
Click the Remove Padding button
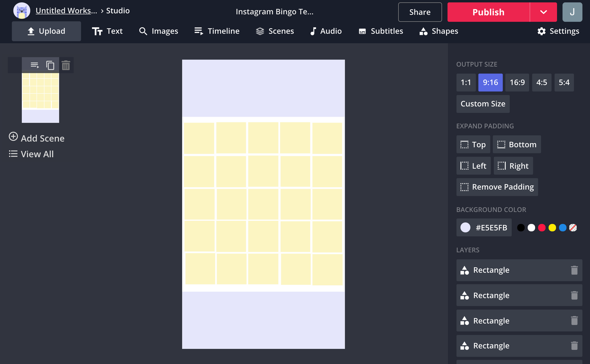(497, 187)
